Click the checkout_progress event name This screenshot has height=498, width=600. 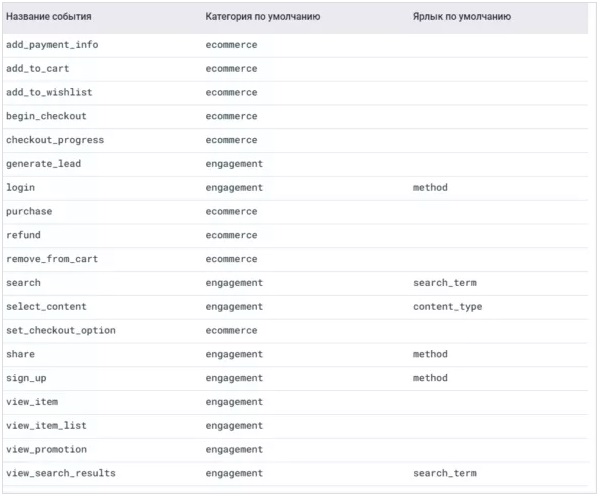point(55,140)
